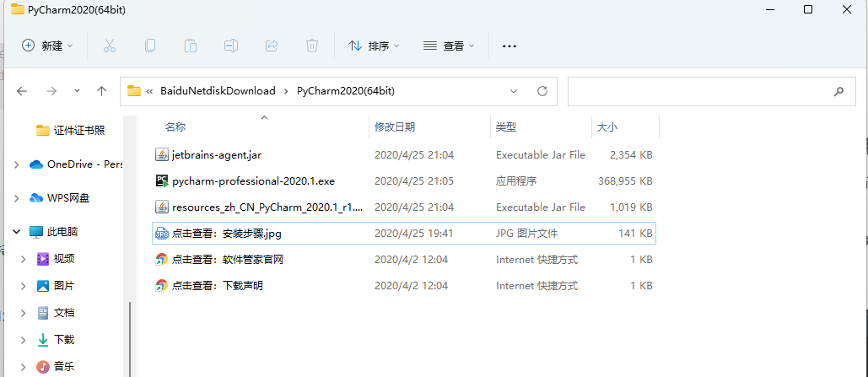Click the 音乐 folder icon

tap(43, 367)
